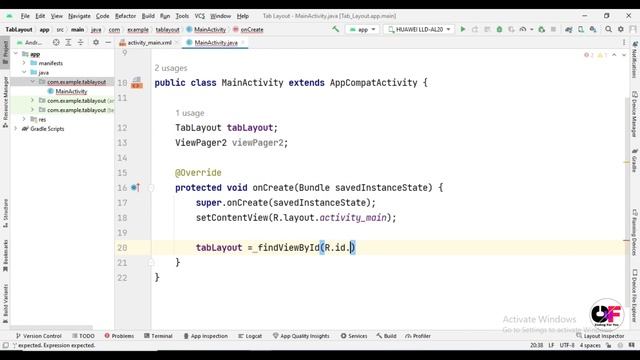The height and width of the screenshot is (360, 640).
Task: Open Search Everywhere magnifier icon
Action: [609, 29]
